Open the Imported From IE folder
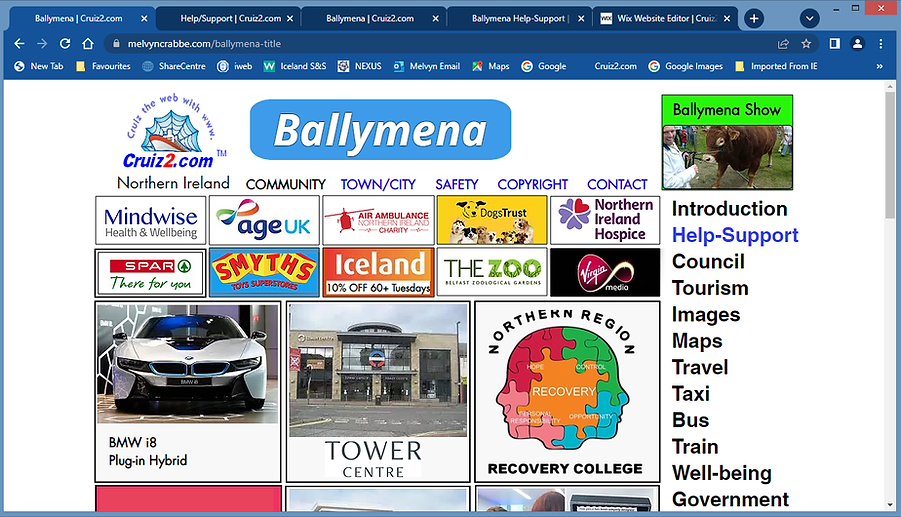This screenshot has width=901, height=517. [776, 66]
